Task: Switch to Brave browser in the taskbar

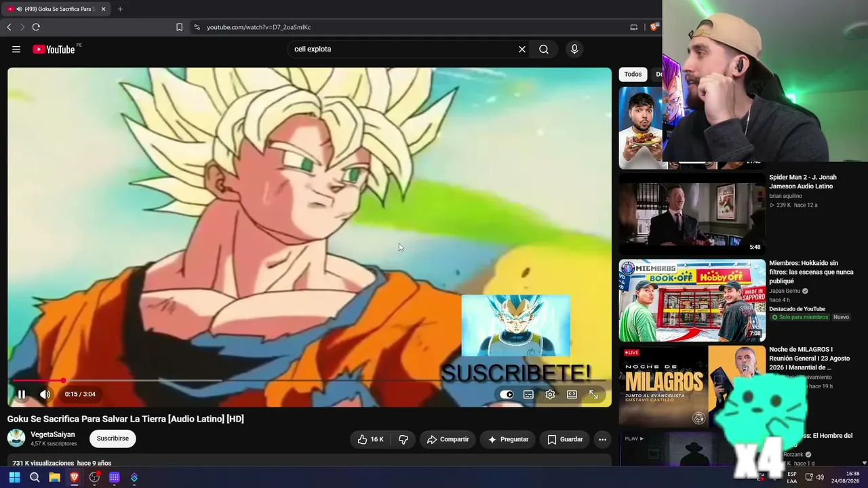Action: point(75,477)
